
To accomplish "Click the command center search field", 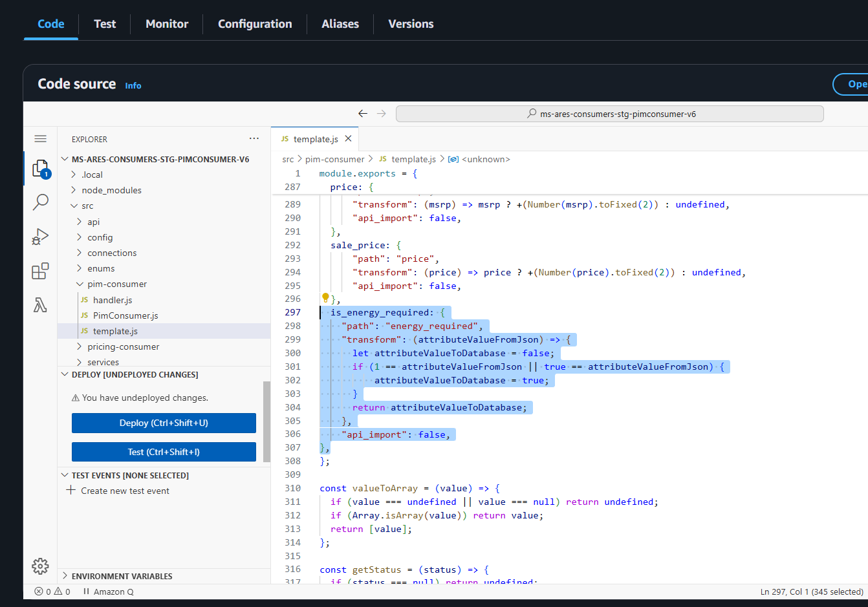I will (609, 114).
